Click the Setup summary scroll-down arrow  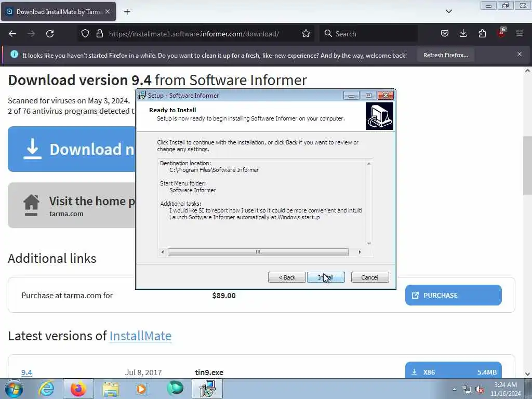369,243
